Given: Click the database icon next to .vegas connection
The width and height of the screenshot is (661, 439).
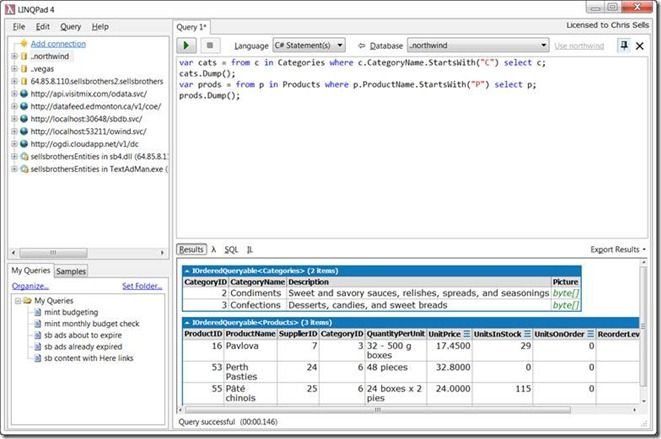Looking at the screenshot, I should coord(24,69).
